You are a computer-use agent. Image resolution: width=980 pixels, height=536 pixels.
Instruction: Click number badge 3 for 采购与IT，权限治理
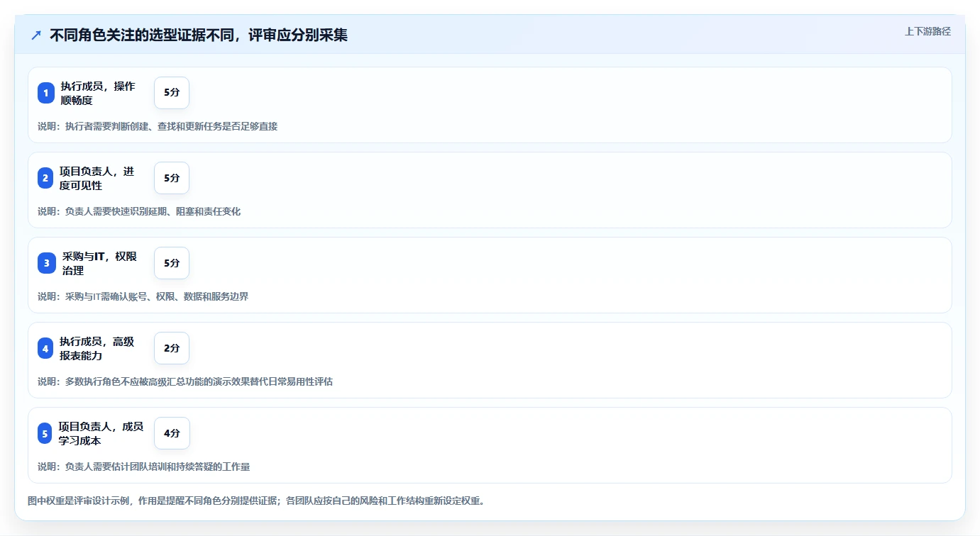point(47,263)
